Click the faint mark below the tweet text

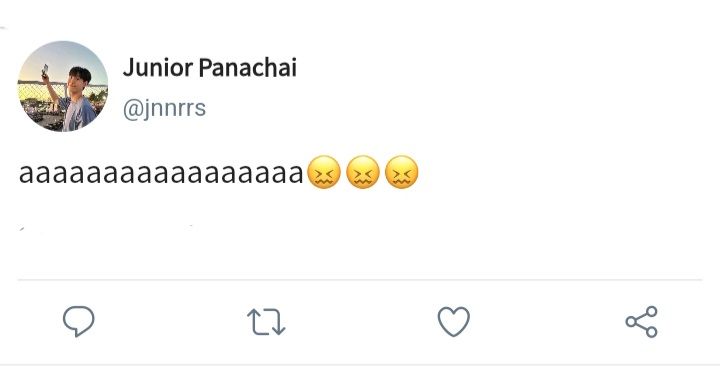click(x=21, y=228)
